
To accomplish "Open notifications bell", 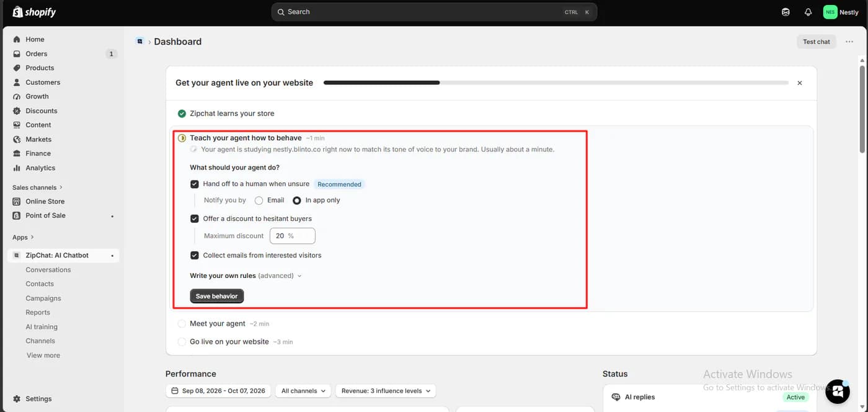I will (x=808, y=12).
